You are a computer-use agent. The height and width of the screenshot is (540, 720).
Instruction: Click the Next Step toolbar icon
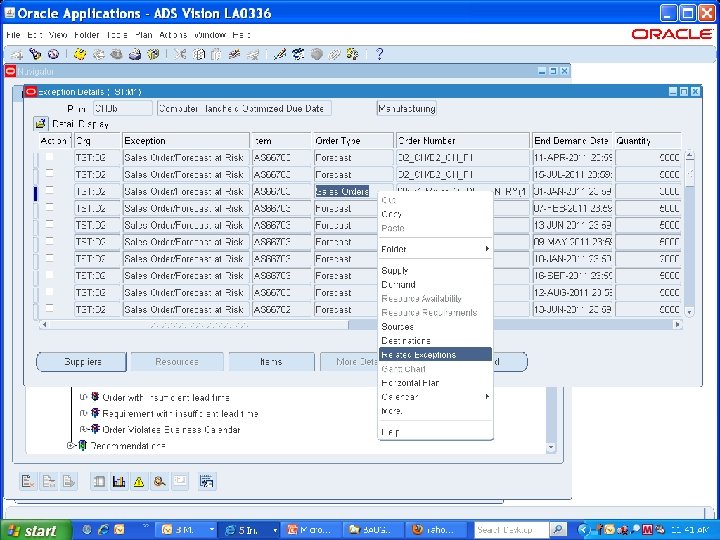(98, 55)
